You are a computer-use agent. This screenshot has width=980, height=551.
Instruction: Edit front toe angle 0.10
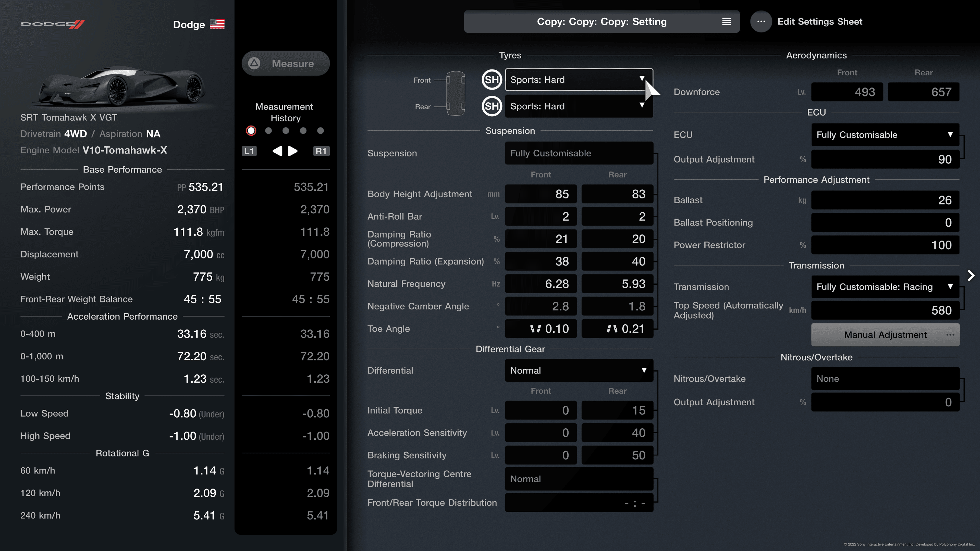[x=541, y=329]
